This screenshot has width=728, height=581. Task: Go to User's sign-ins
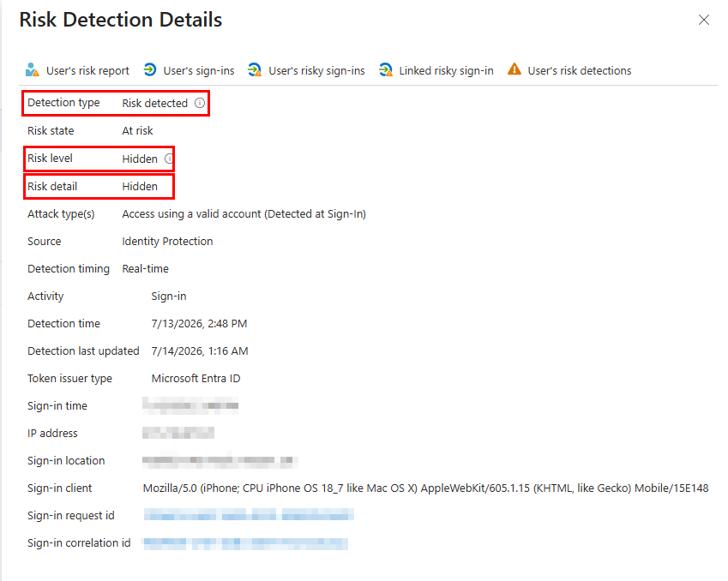click(x=199, y=70)
